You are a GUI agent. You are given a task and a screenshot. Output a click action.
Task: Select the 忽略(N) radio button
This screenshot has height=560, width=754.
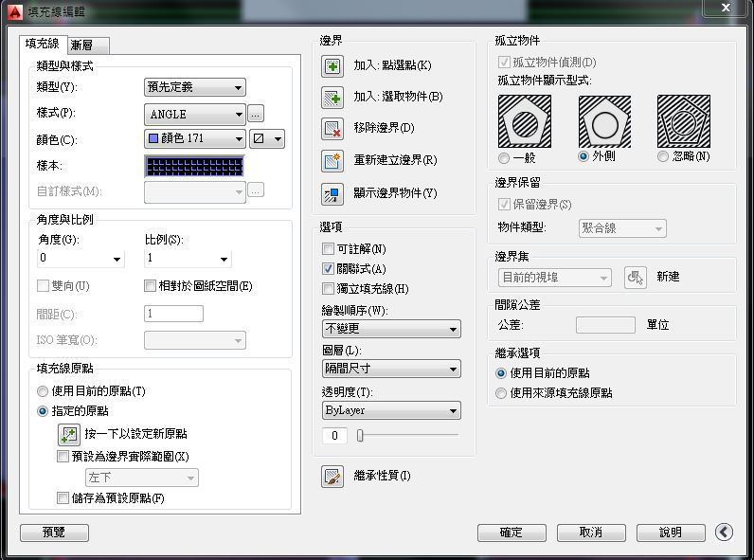coord(663,156)
